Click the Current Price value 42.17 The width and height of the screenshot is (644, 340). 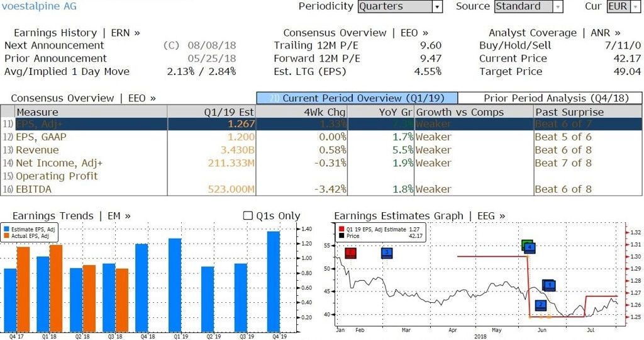(627, 59)
